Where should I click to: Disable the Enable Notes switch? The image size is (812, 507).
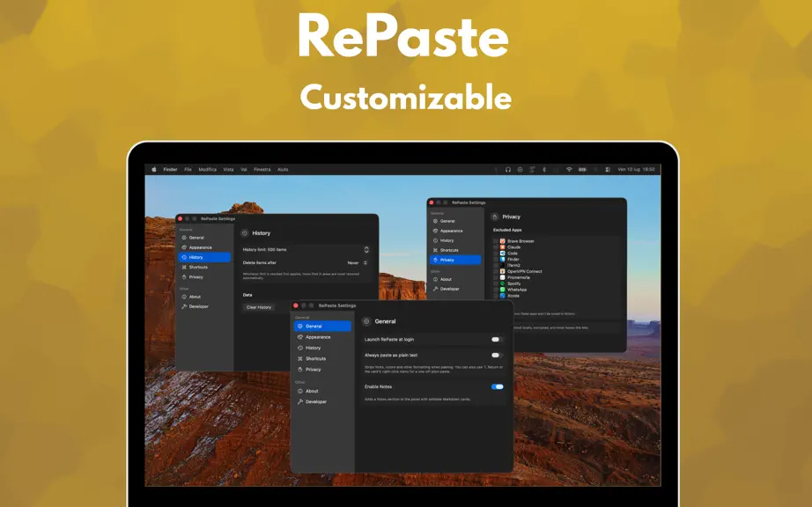coord(497,386)
